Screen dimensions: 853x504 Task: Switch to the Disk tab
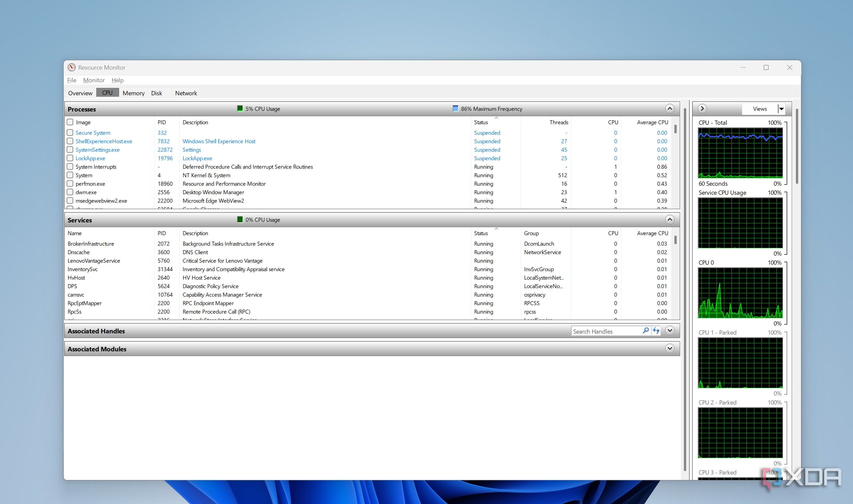(157, 93)
